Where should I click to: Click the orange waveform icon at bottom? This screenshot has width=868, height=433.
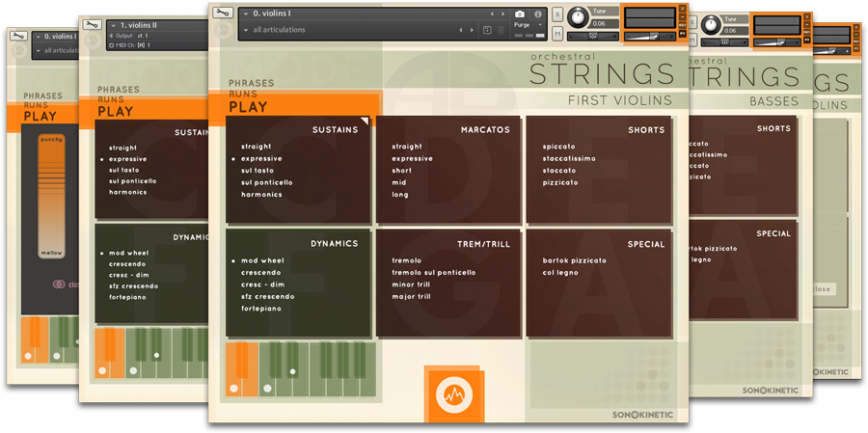451,392
